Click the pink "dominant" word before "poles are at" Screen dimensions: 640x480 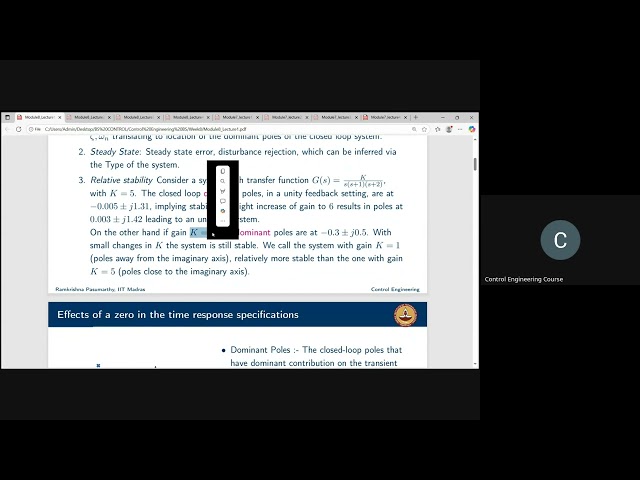pyautogui.click(x=254, y=232)
